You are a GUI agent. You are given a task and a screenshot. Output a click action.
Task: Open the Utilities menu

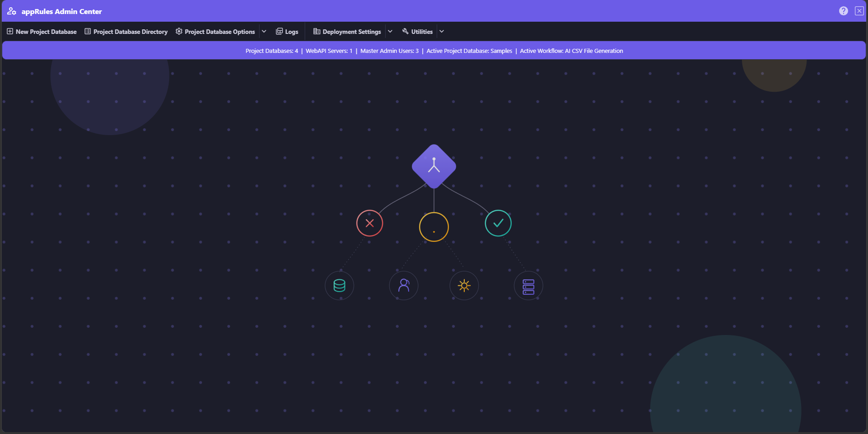pos(417,32)
